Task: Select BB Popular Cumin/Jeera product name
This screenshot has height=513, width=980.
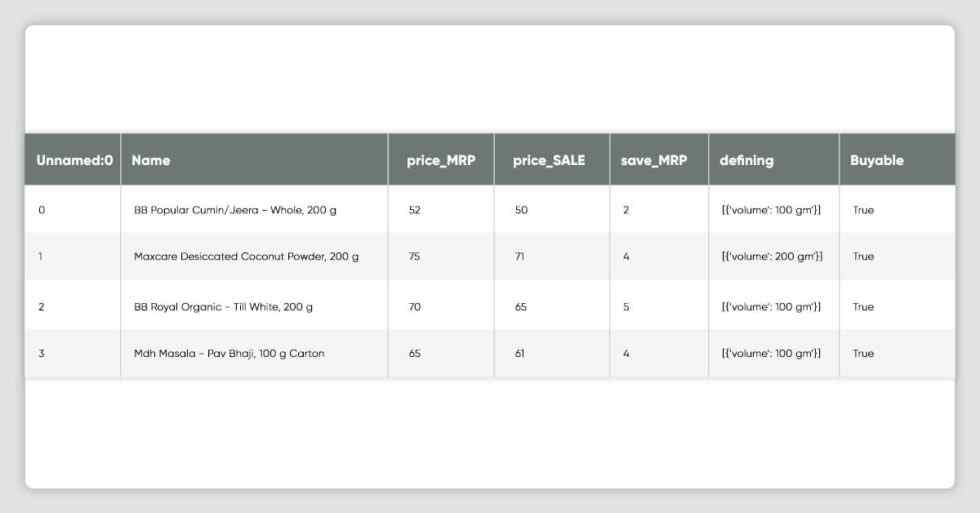Action: pyautogui.click(x=235, y=210)
